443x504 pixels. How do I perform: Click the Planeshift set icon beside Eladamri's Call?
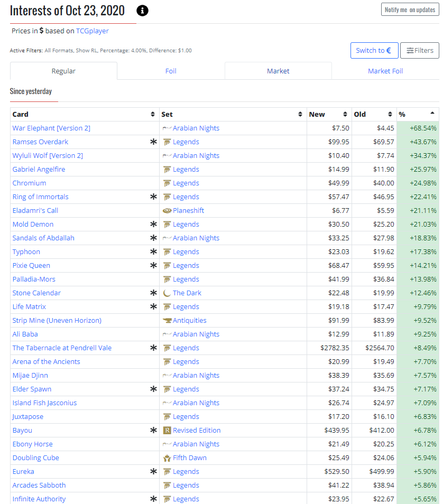(167, 211)
